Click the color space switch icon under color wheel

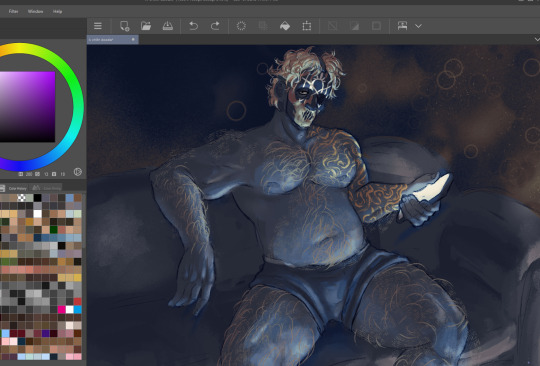coord(78,172)
